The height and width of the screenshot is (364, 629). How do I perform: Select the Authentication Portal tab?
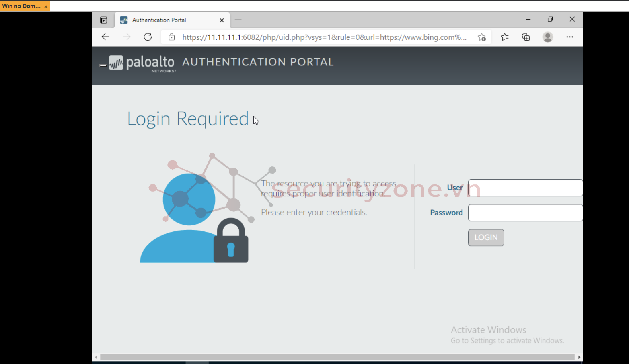point(165,20)
